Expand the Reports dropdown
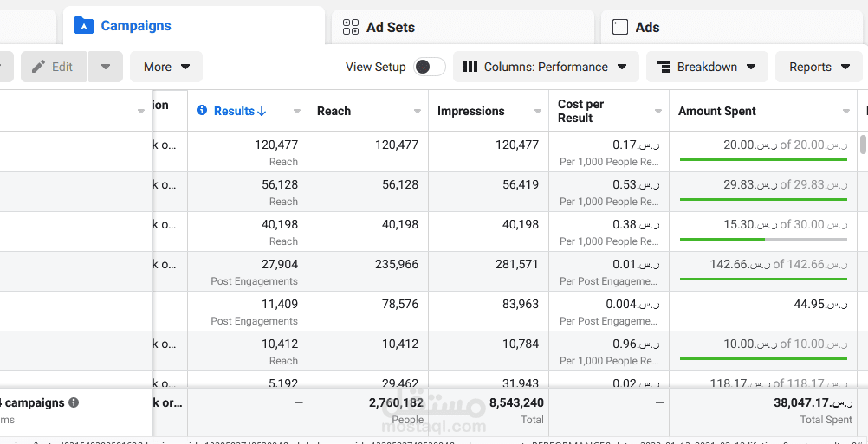868x444 pixels. click(x=819, y=67)
